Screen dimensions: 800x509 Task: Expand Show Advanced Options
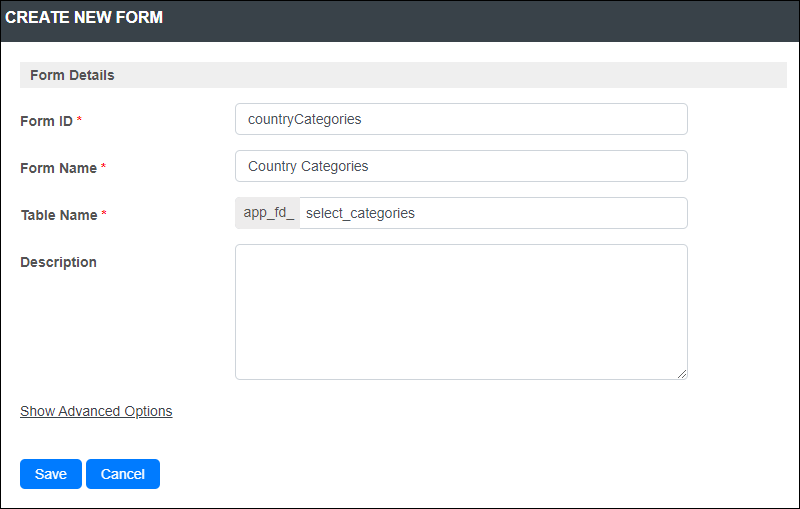96,411
